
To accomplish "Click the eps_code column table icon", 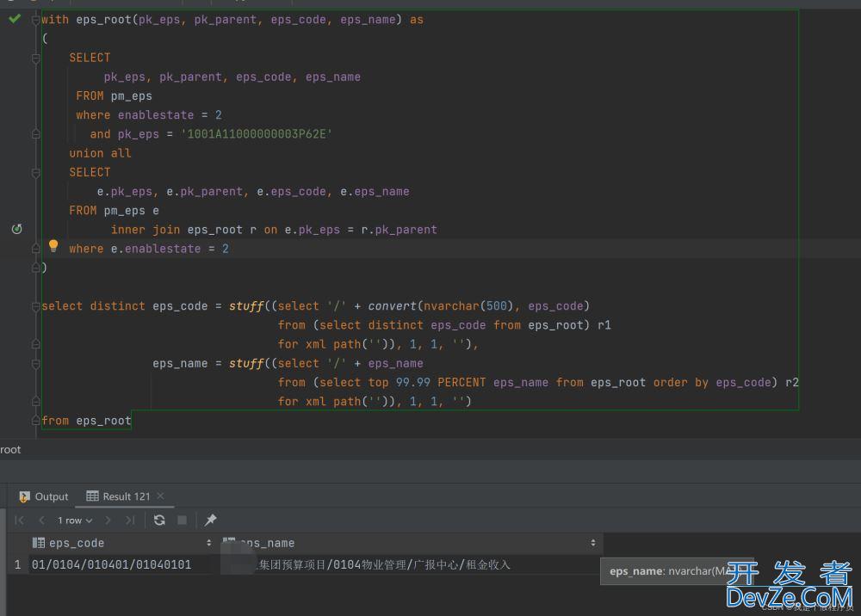I will click(x=39, y=543).
